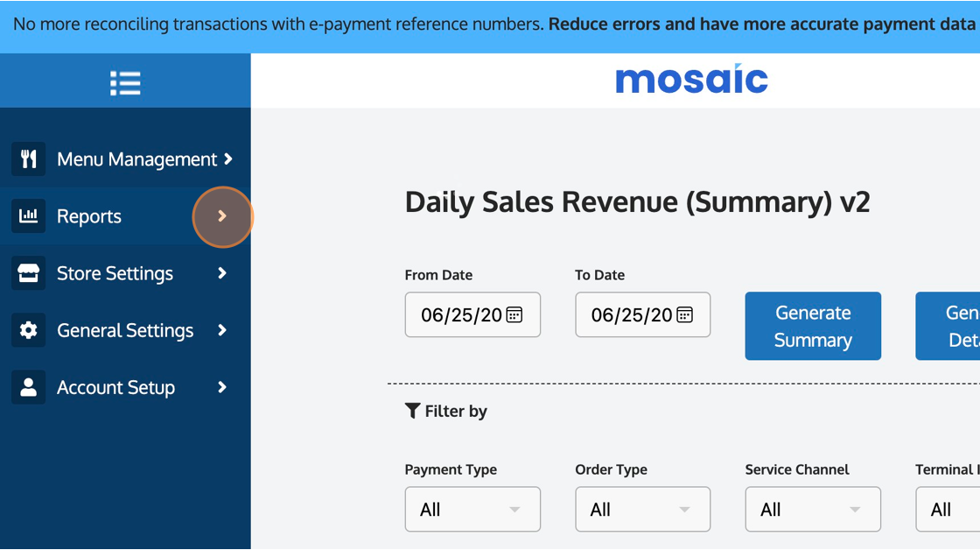This screenshot has width=980, height=550.
Task: Click the Menu Management fork-knife icon
Action: pyautogui.click(x=28, y=159)
